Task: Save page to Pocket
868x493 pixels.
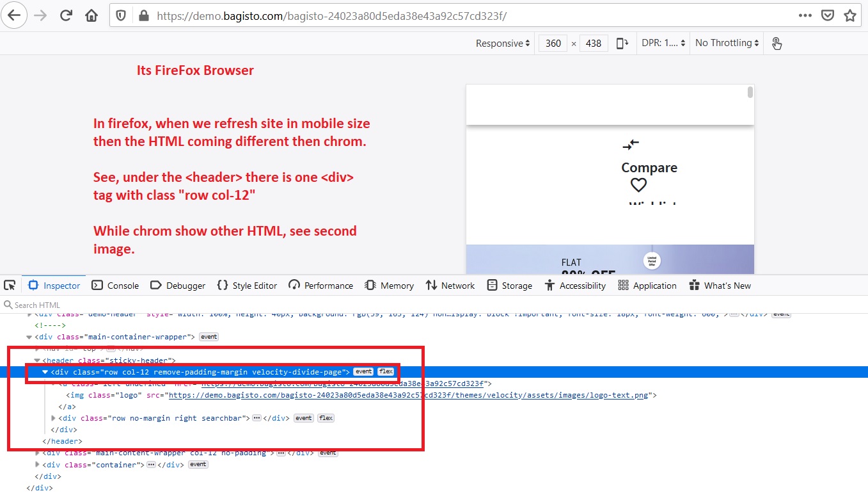Action: (828, 15)
